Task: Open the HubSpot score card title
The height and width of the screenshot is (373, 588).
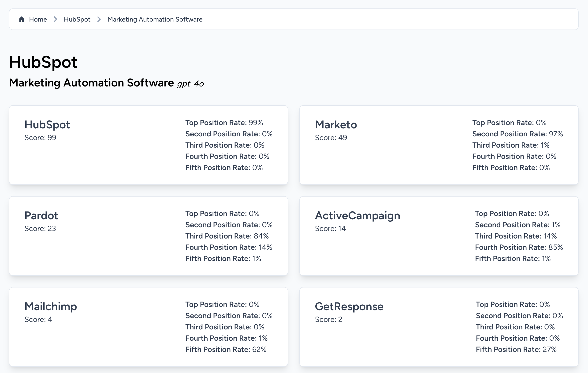Action: pos(47,125)
